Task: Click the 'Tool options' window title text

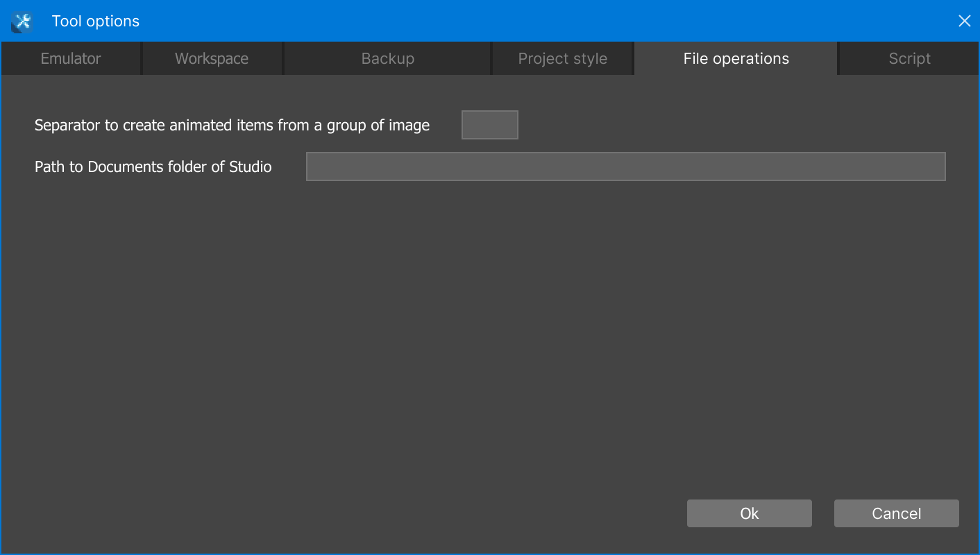Action: [x=96, y=22]
